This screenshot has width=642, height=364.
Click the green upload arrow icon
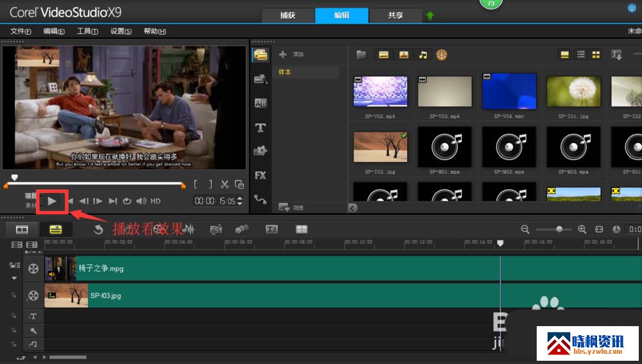[430, 15]
